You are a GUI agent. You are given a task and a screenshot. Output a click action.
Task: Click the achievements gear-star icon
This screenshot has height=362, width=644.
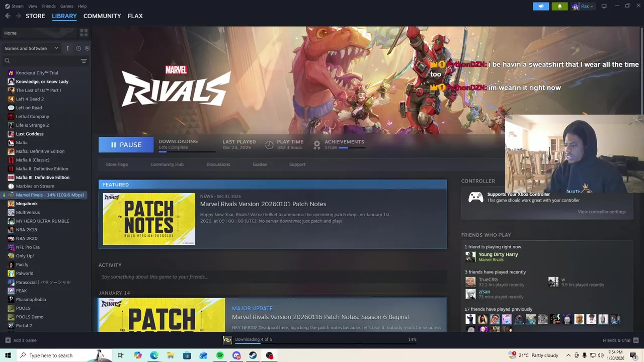pos(316,145)
